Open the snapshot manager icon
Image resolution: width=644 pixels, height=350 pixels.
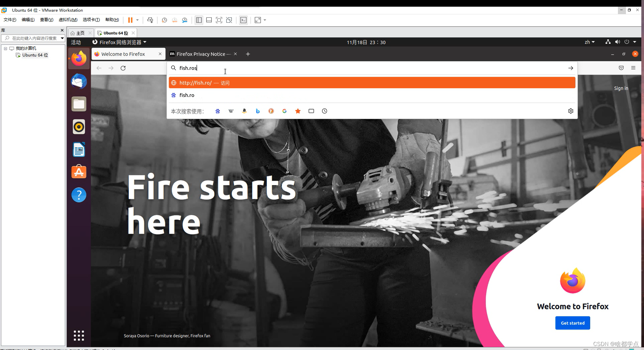point(185,20)
